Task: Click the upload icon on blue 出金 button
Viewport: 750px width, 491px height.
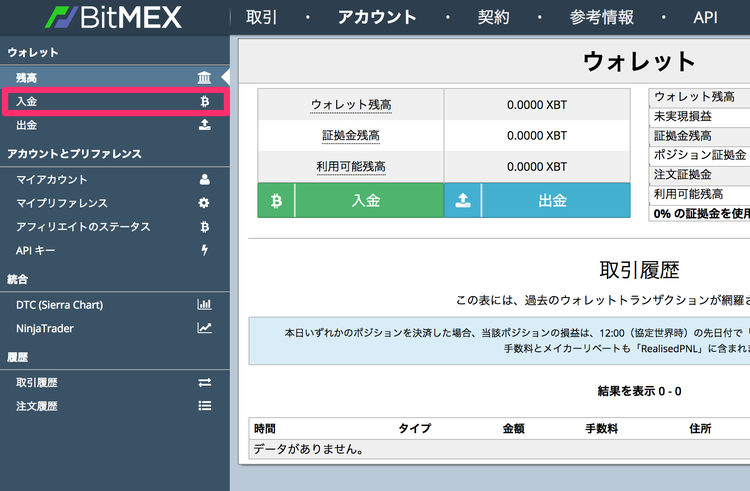Action: pos(463,200)
